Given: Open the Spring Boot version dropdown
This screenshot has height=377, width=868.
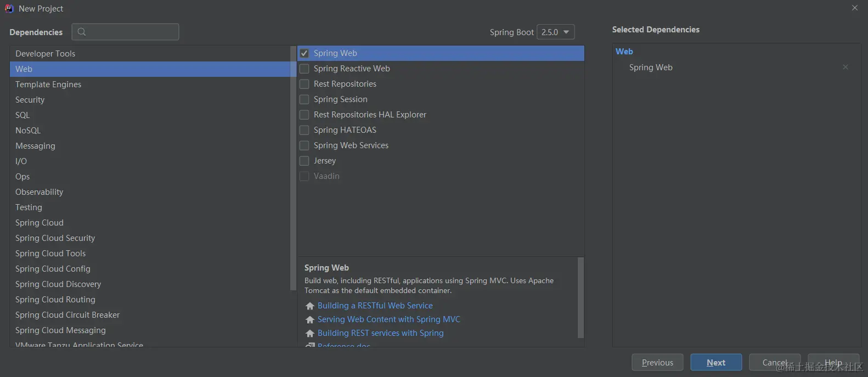Looking at the screenshot, I should point(555,32).
